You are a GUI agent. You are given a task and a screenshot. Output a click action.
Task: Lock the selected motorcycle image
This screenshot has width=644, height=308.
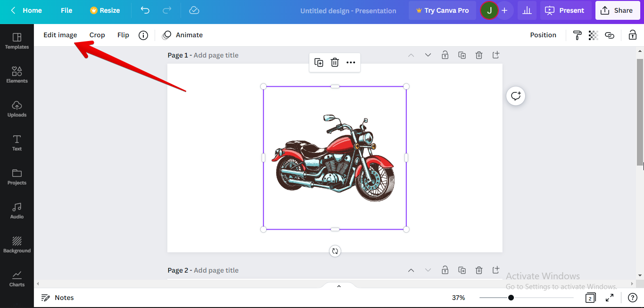632,35
